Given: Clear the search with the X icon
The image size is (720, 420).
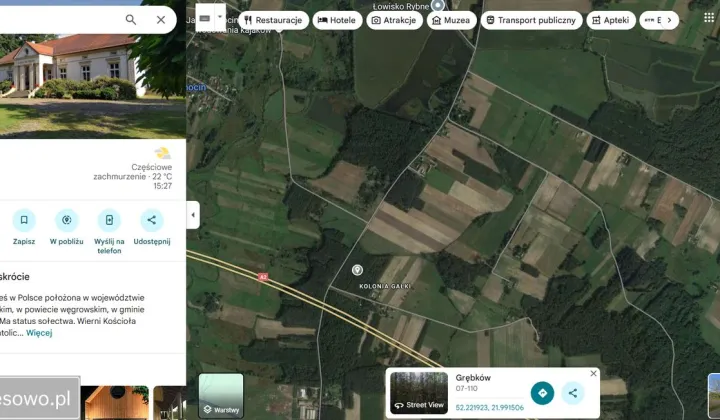Looking at the screenshot, I should [x=161, y=20].
